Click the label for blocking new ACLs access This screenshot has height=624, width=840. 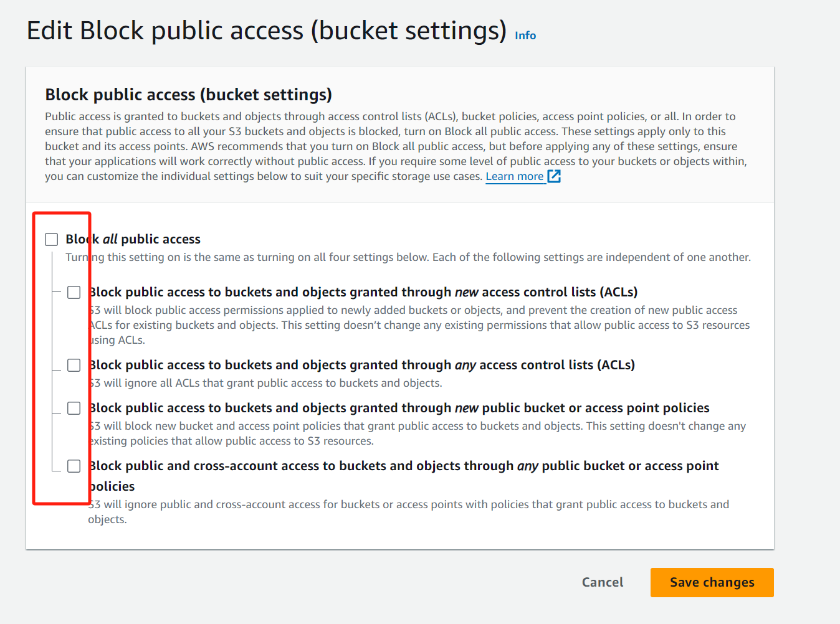click(363, 292)
